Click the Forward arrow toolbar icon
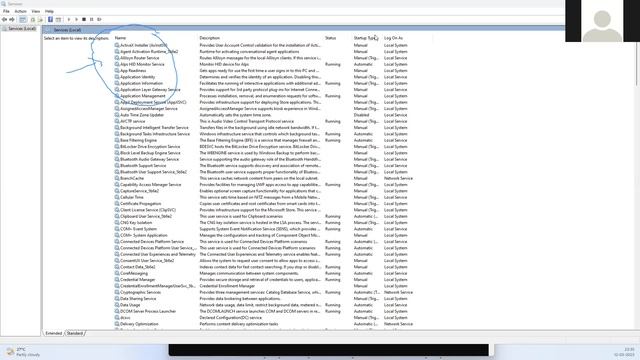 12,20
